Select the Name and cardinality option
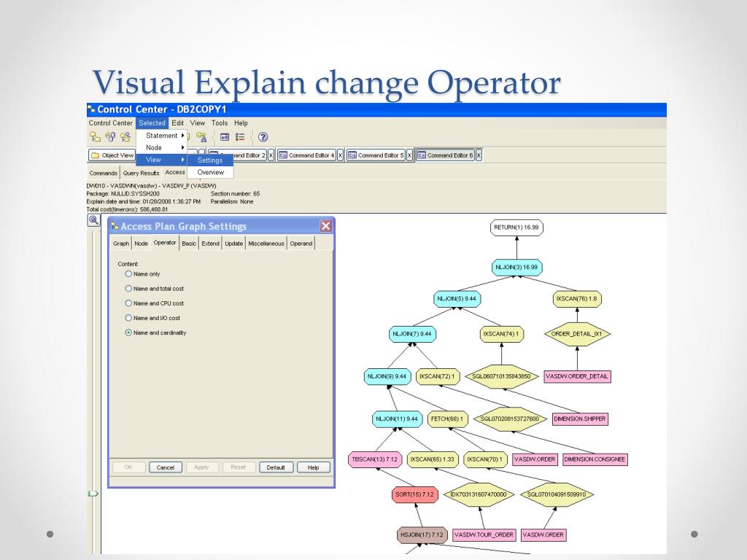Screen dimensions: 747x560 click(128, 332)
